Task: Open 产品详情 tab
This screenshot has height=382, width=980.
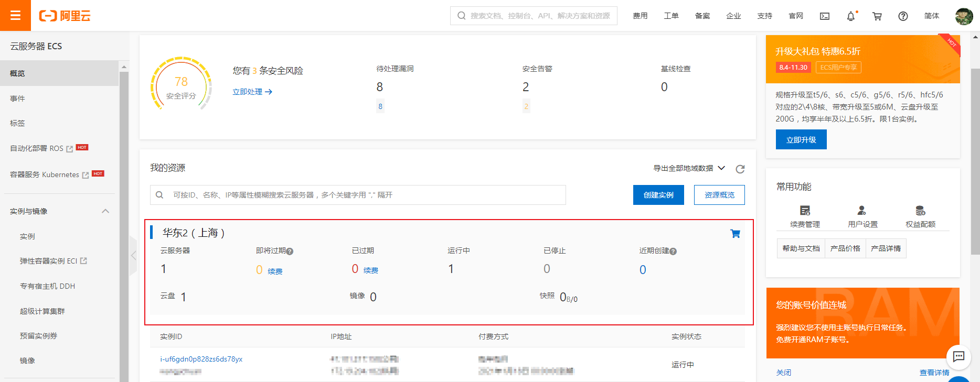Action: tap(886, 248)
